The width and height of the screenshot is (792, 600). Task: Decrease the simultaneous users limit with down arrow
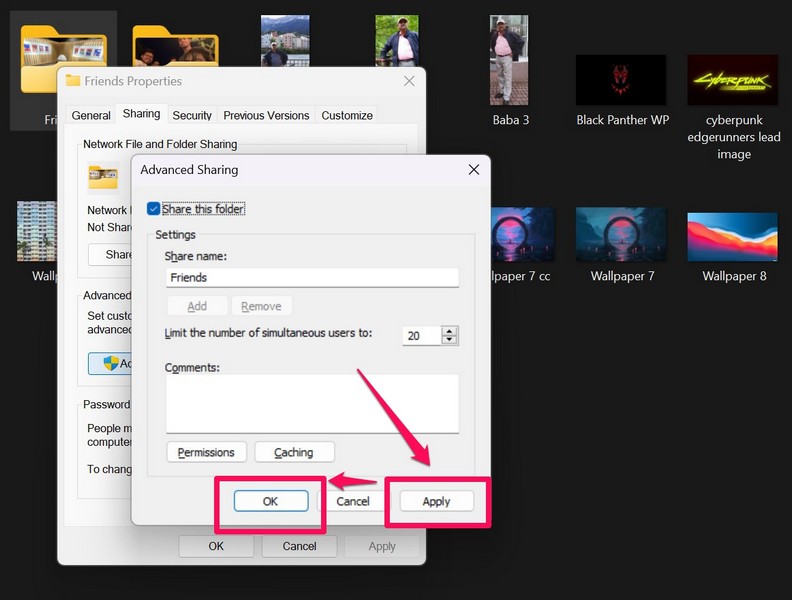point(449,340)
